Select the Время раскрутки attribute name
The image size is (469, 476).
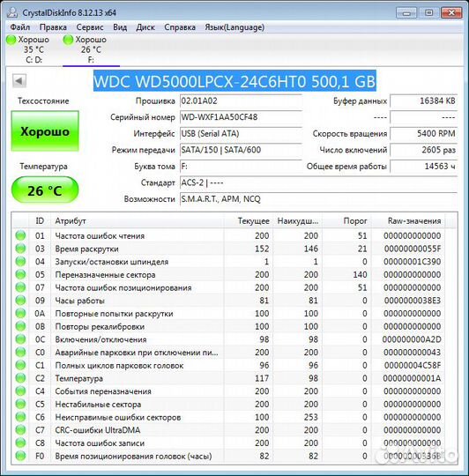(x=86, y=249)
